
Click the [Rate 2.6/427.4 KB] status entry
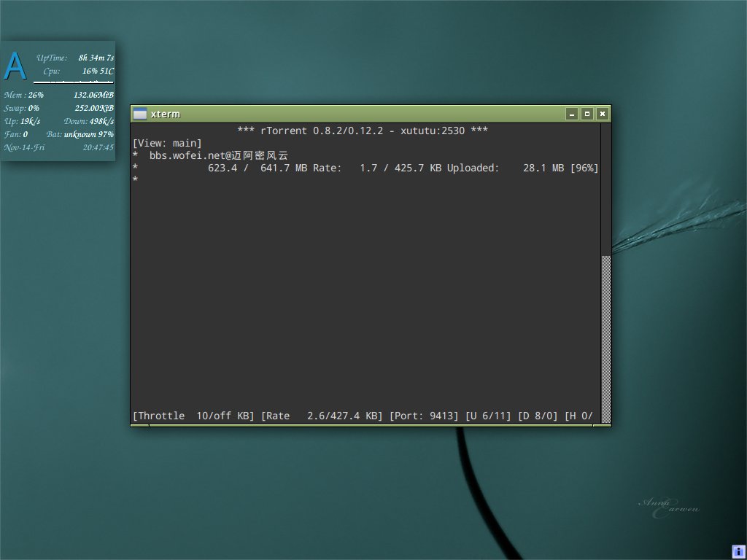click(x=322, y=416)
